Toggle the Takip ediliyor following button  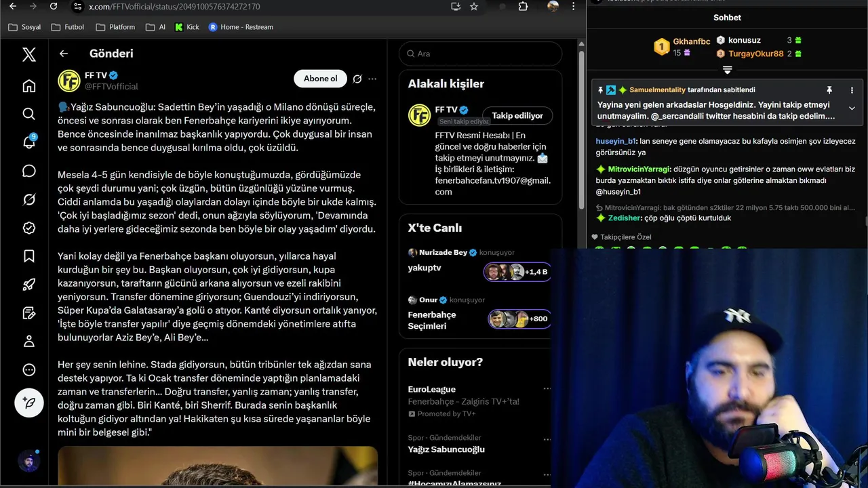pos(517,116)
